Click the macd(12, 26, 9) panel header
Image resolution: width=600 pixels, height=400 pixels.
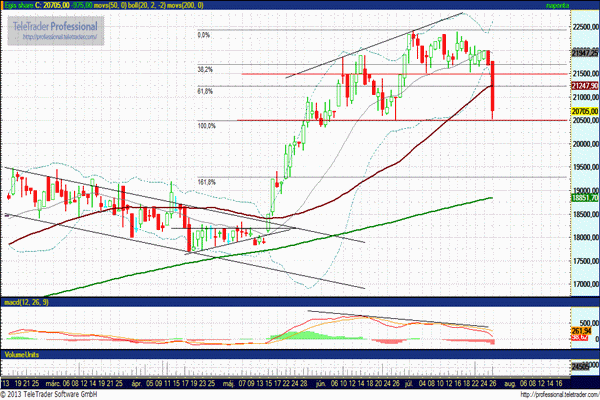26,301
